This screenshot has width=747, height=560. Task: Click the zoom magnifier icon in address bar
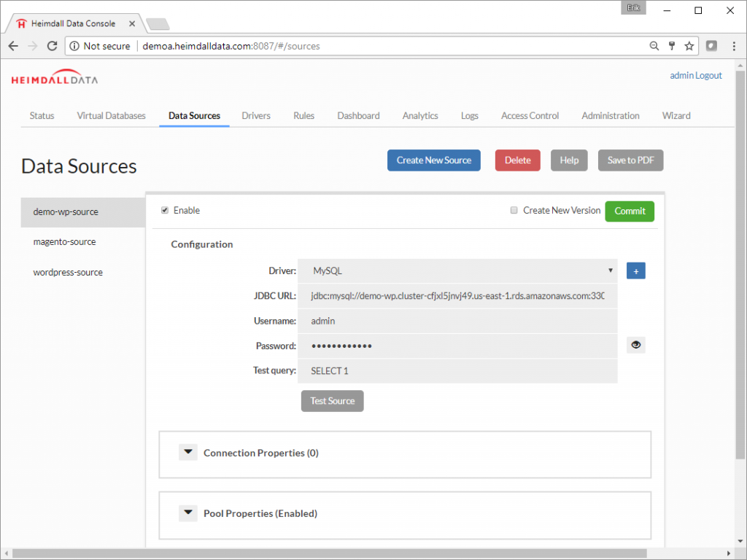coord(654,46)
